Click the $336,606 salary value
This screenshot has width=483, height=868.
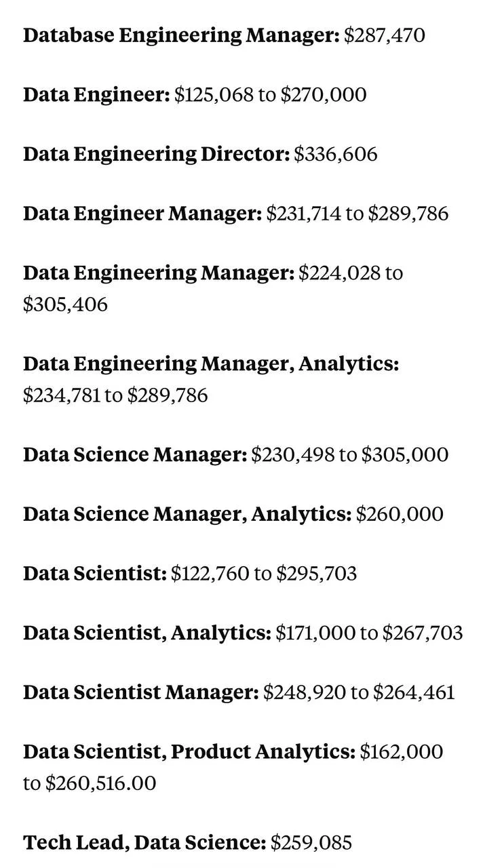[335, 155]
